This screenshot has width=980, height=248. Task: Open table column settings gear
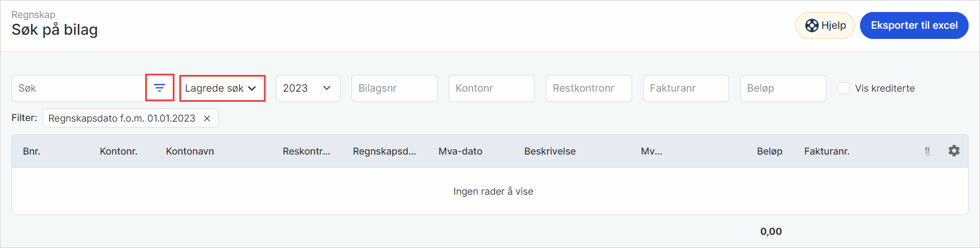coord(954,151)
